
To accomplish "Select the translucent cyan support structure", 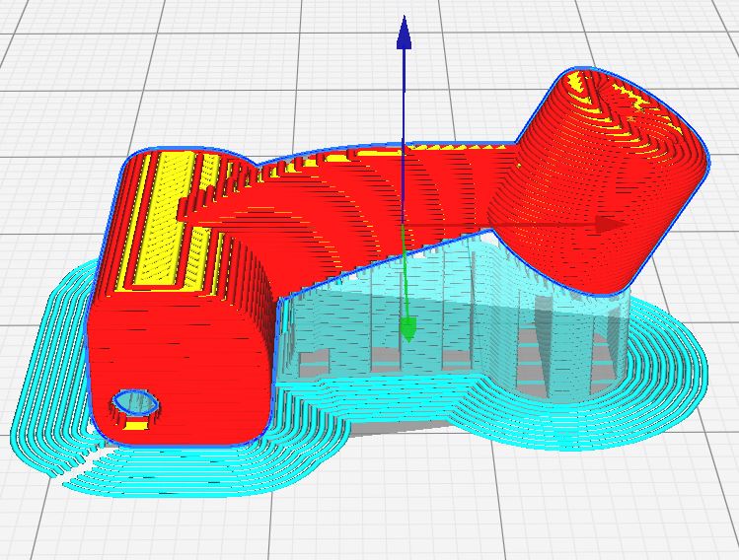I will click(453, 320).
